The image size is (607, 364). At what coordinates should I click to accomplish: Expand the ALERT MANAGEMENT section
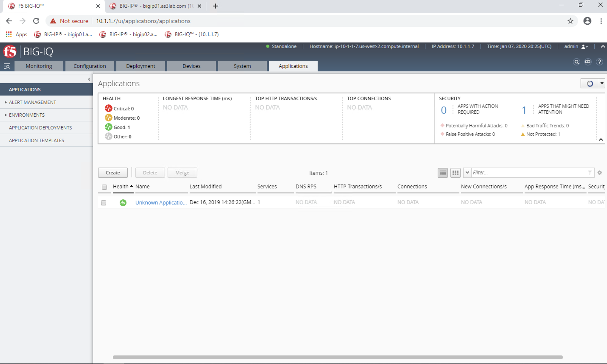[5, 102]
